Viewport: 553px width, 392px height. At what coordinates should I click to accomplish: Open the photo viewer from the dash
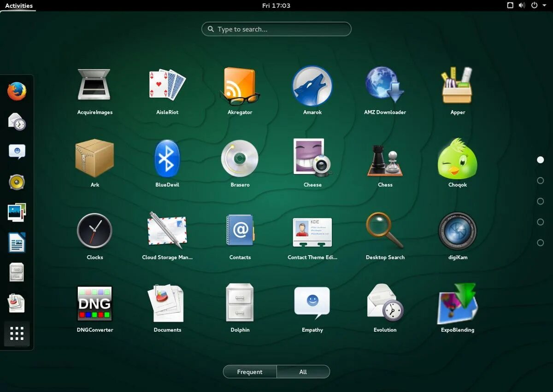click(17, 212)
